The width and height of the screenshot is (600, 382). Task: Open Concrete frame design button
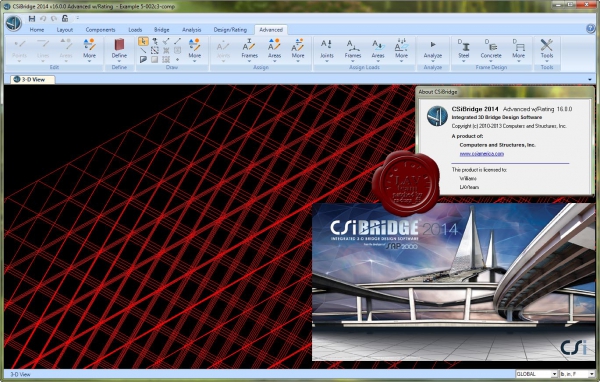pos(491,49)
